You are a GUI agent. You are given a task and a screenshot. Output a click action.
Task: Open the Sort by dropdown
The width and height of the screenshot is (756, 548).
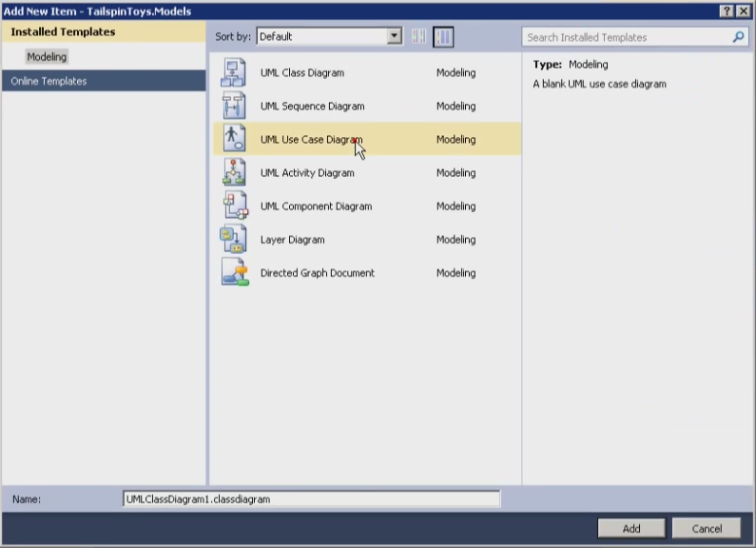[x=395, y=37]
